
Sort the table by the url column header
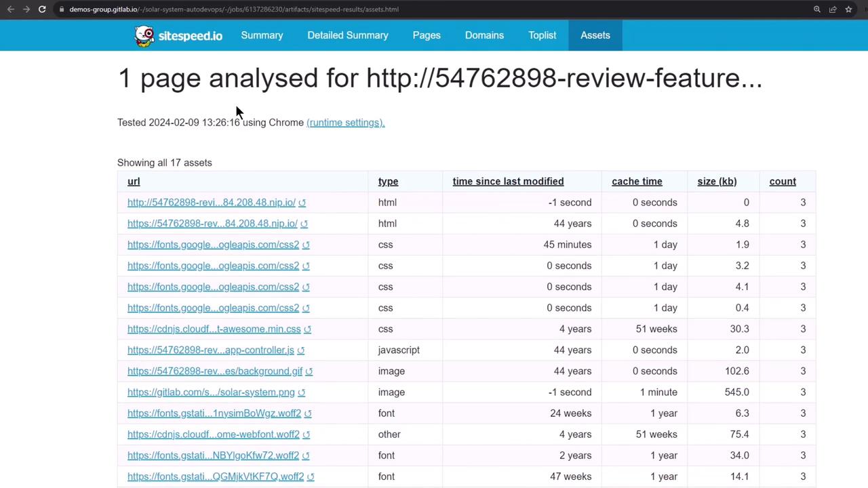[134, 182]
